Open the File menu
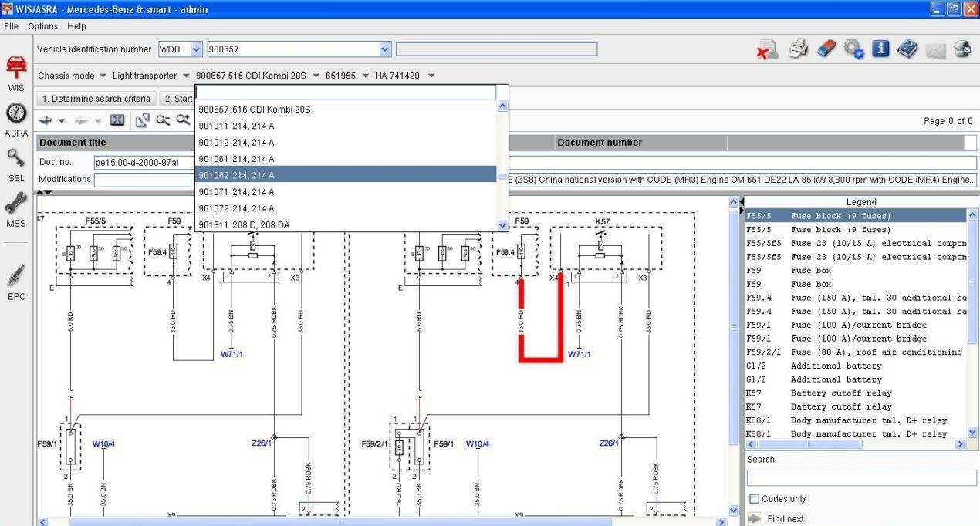980x526 pixels. click(12, 26)
